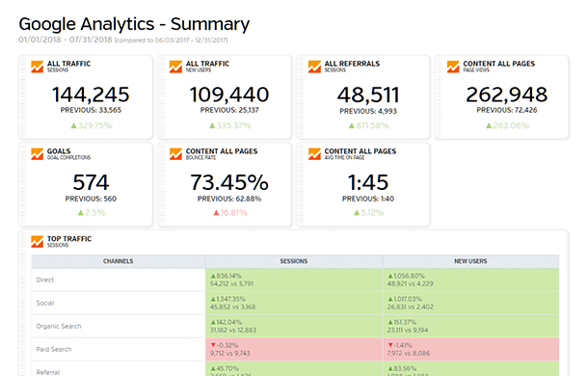The height and width of the screenshot is (376, 588).
Task: Click the 262,948 page views value
Action: (x=507, y=94)
